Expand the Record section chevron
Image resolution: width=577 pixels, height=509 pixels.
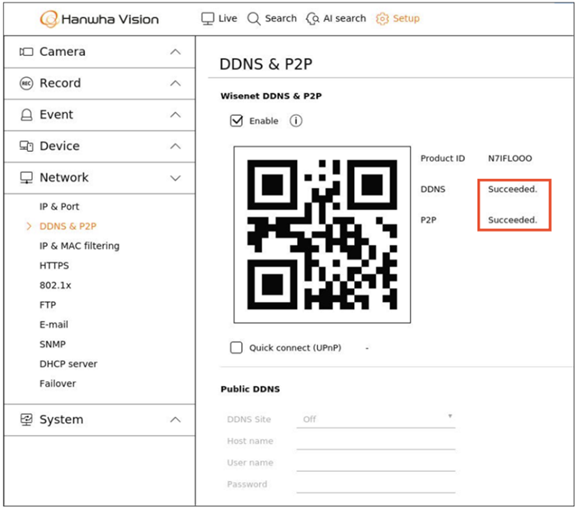(x=176, y=84)
